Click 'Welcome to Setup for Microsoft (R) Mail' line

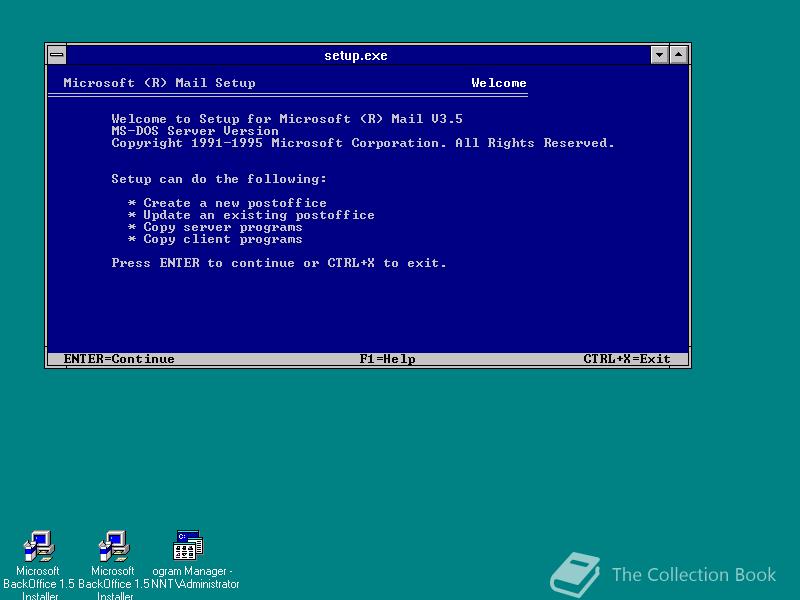click(x=287, y=119)
